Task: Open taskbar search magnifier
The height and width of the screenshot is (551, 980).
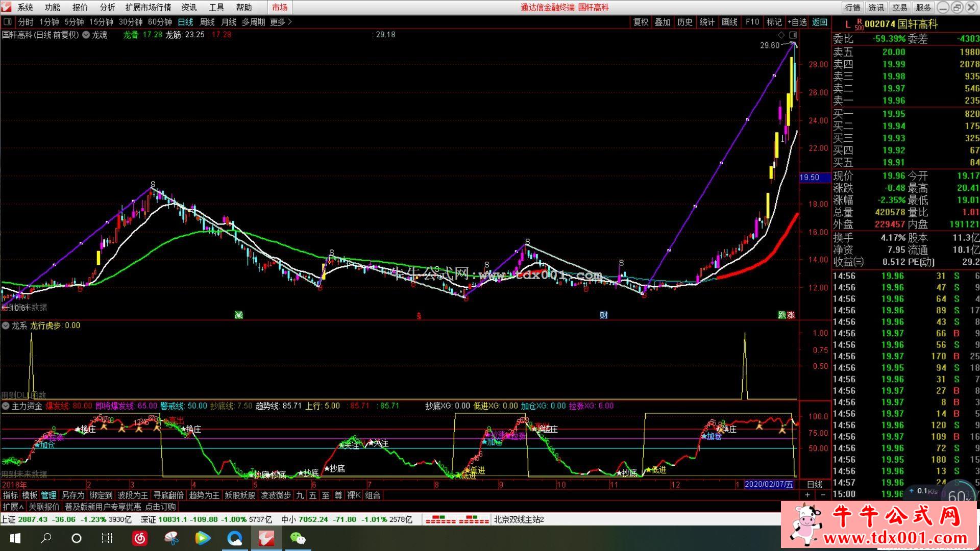Action: [46, 538]
